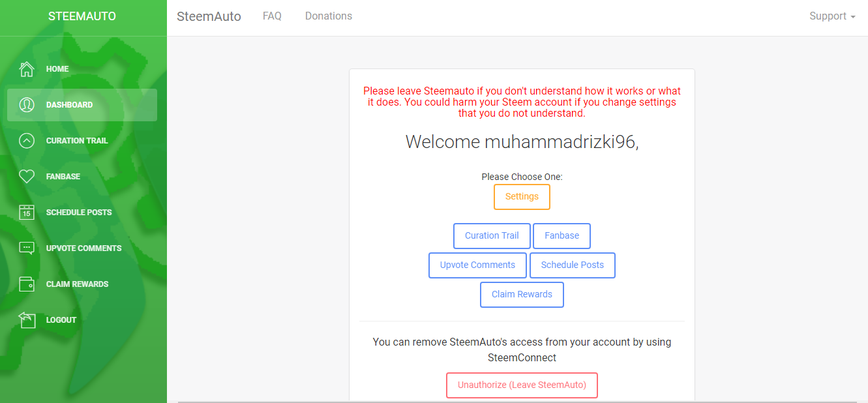The width and height of the screenshot is (868, 403).
Task: Click Unauthorize (Leave SteemAuto) red button
Action: pos(522,385)
